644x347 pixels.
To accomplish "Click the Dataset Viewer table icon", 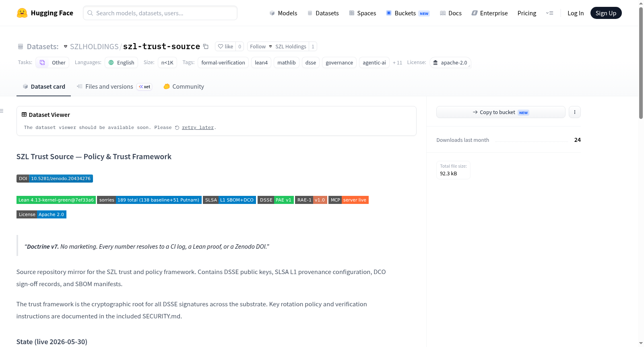I will (x=24, y=115).
